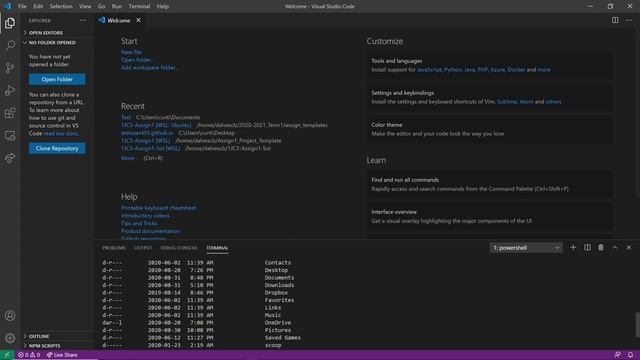Viewport: 640px width, 360px height.
Task: Open editor more actions ellipsis
Action: pos(629,20)
